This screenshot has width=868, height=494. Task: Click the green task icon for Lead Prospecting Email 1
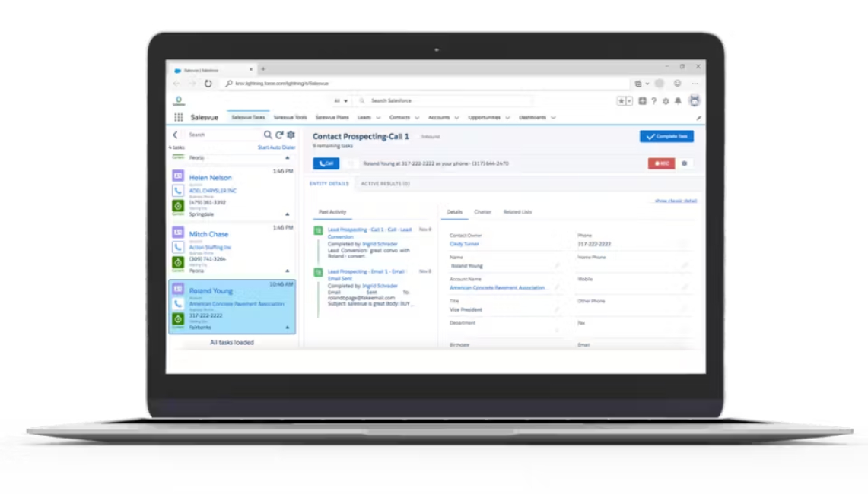point(318,272)
